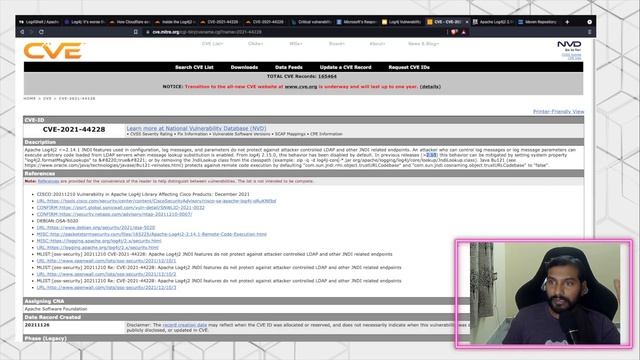Open the Log4j Vulnerability tab
The height and width of the screenshot is (360, 640).
[402, 22]
